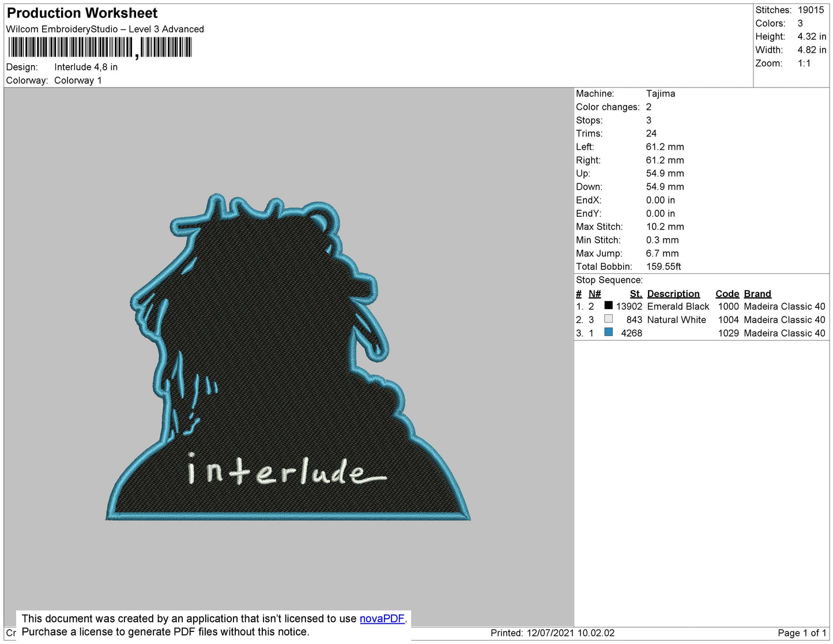
Task: Click the 'Stop Sequence:' label
Action: tap(609, 280)
